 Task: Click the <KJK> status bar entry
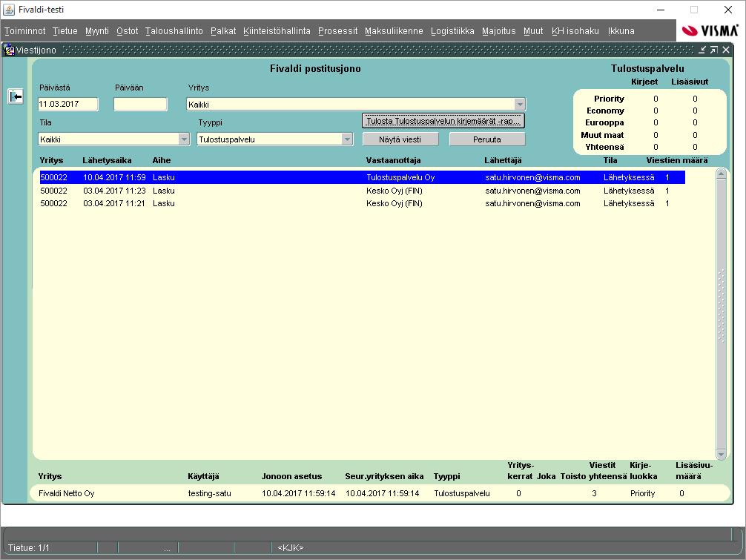coord(290,547)
